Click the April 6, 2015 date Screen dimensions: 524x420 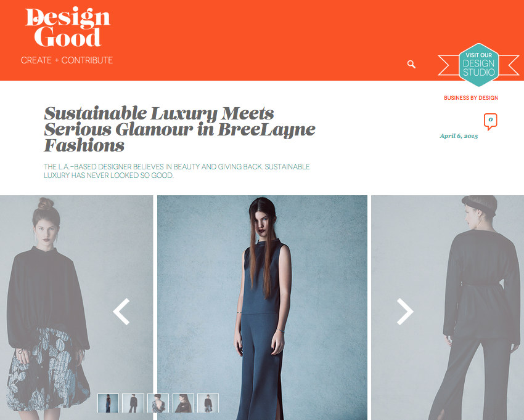[x=459, y=136]
